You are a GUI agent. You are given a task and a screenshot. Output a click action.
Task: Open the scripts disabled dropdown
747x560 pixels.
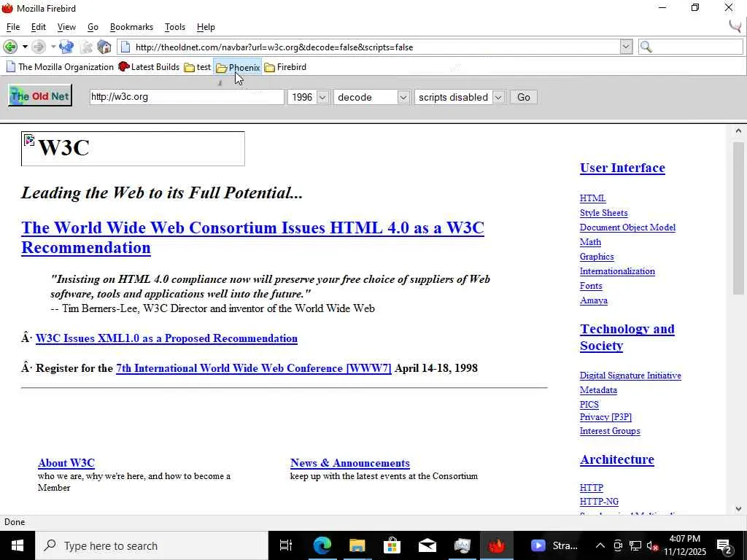click(460, 97)
